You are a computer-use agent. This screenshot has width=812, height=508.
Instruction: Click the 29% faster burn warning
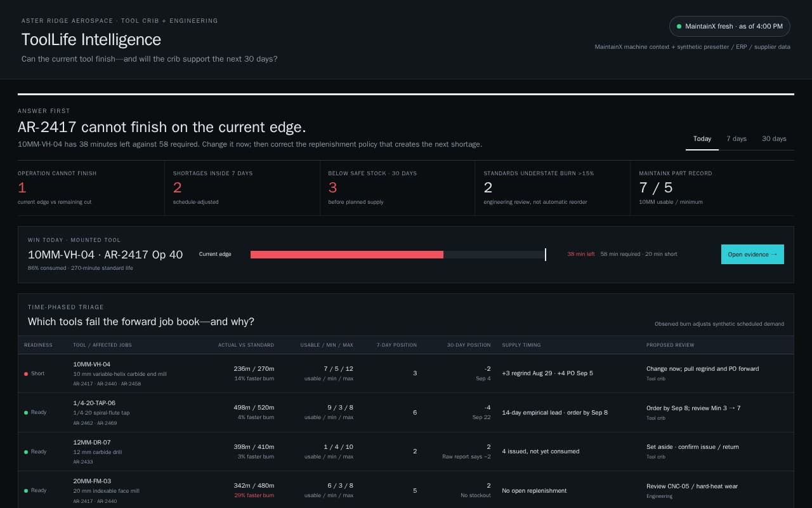(254, 495)
